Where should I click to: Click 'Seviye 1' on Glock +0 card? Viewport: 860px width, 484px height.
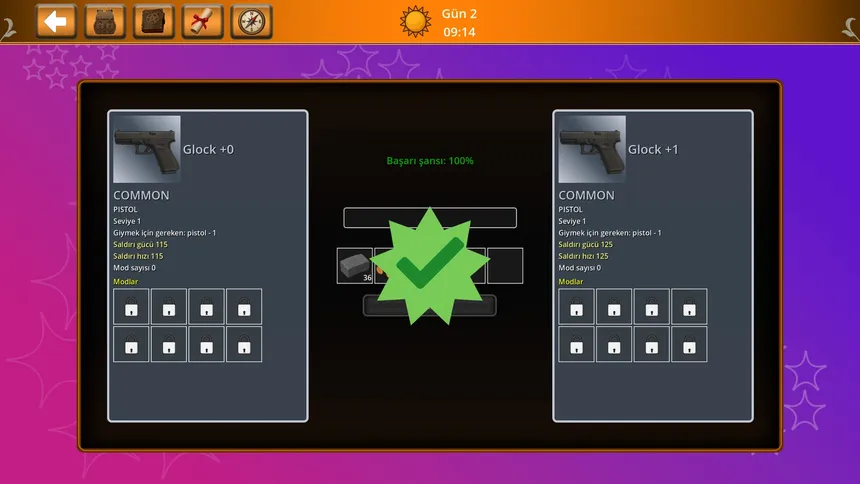[x=127, y=221]
